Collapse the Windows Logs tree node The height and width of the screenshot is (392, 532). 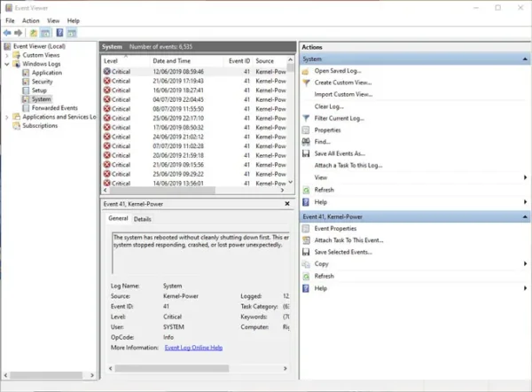pyautogui.click(x=7, y=64)
